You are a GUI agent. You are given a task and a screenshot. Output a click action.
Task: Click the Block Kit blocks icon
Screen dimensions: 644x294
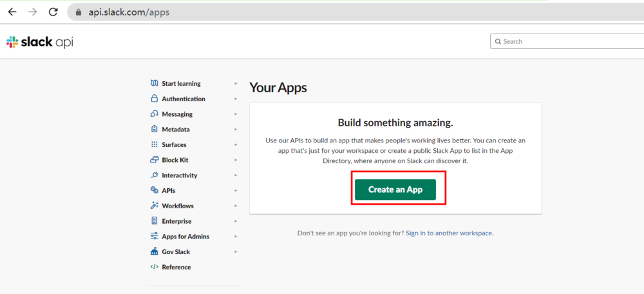155,160
